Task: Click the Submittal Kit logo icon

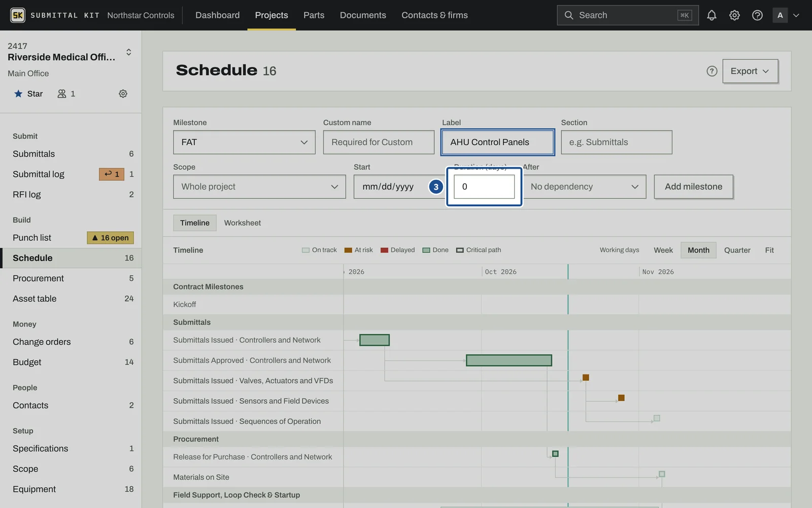Action: pos(18,15)
